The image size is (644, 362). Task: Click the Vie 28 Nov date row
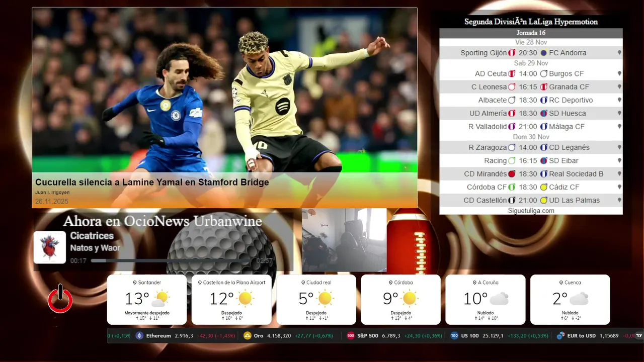coord(531,42)
